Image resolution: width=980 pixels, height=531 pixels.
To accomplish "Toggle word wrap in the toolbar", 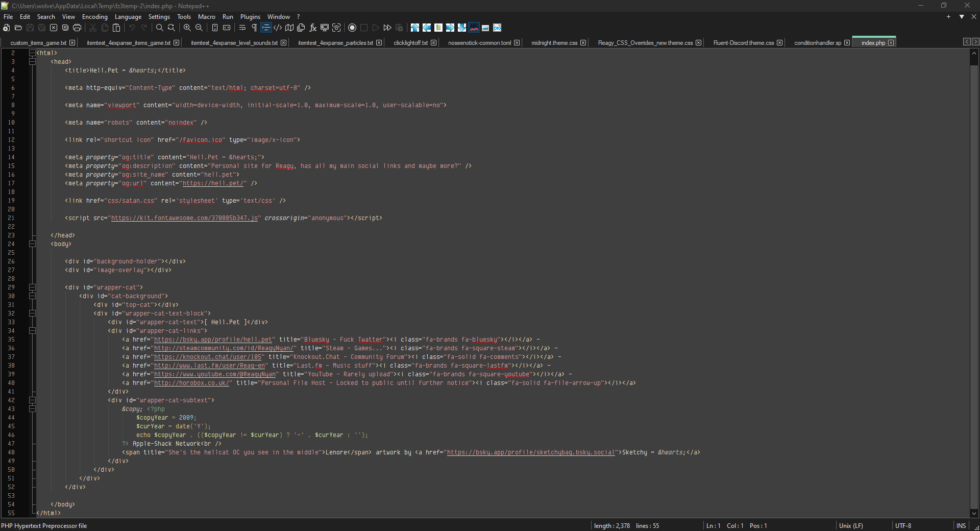I will (242, 28).
